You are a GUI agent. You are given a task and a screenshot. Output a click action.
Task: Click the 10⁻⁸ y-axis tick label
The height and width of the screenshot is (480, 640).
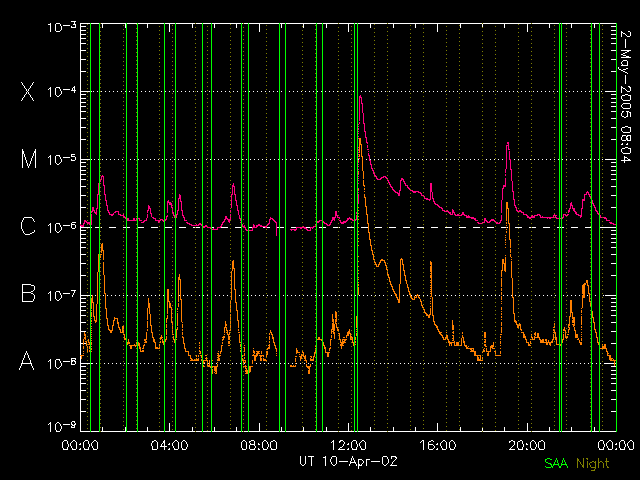click(x=62, y=363)
